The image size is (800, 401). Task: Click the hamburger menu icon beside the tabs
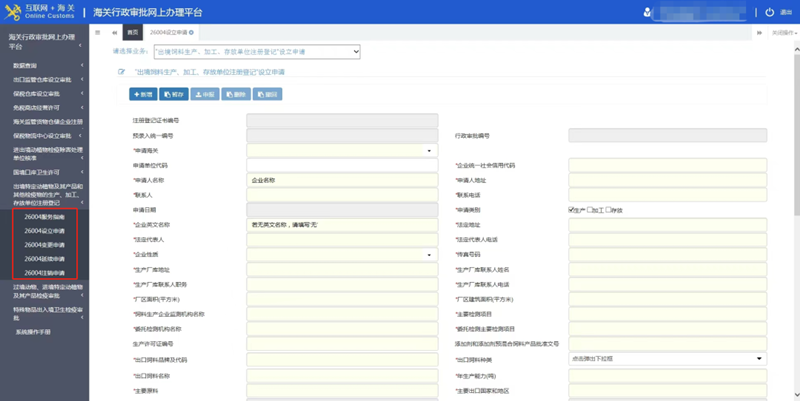point(97,32)
